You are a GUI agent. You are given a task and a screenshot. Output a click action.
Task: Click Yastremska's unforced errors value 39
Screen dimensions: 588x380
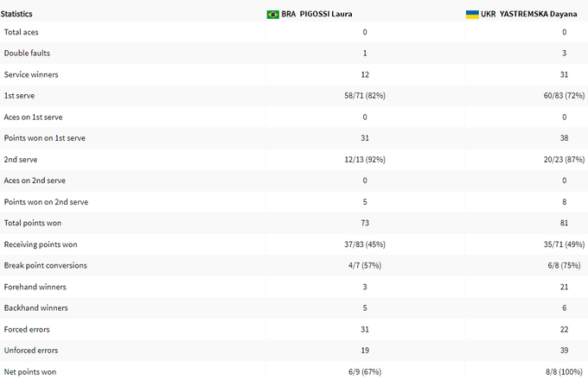click(564, 350)
